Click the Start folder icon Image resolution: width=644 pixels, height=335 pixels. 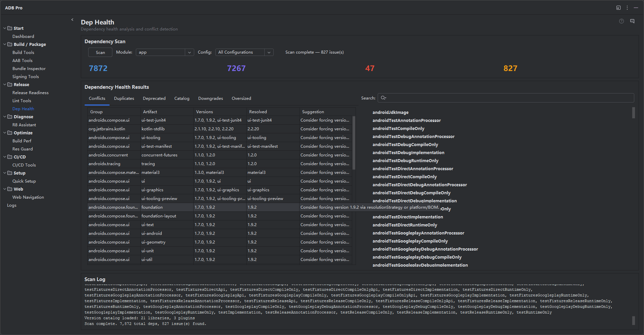pos(10,28)
